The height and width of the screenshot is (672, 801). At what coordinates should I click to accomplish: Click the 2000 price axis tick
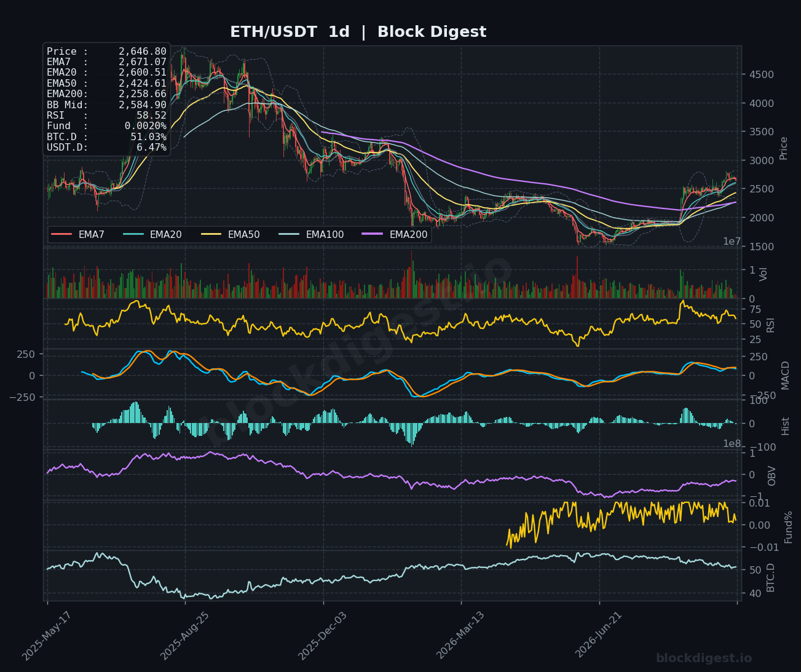(762, 218)
